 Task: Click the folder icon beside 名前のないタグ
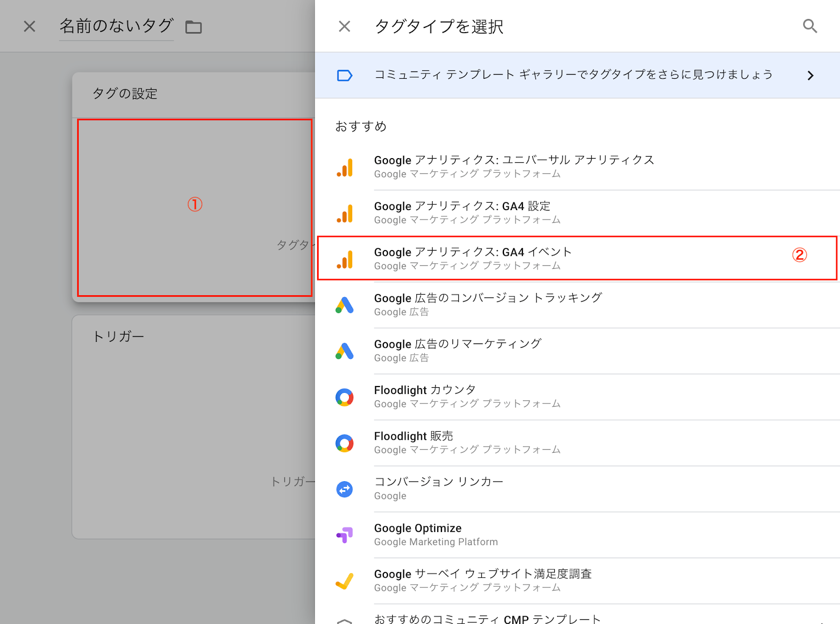click(x=194, y=27)
